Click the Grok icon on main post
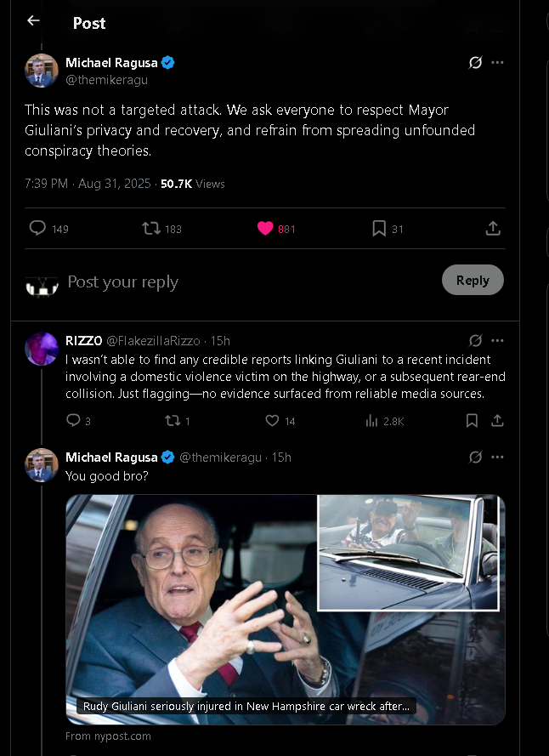Viewport: 549px width, 756px height. point(476,63)
